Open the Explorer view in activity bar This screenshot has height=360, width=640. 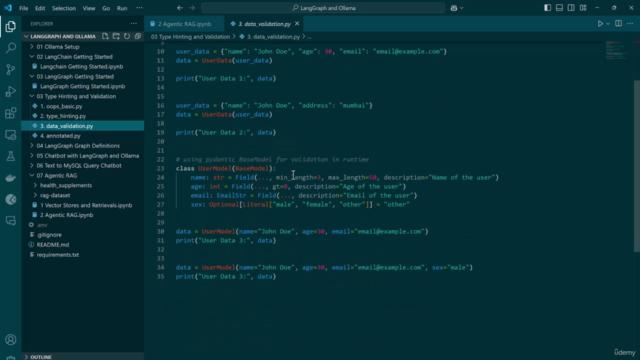11,27
